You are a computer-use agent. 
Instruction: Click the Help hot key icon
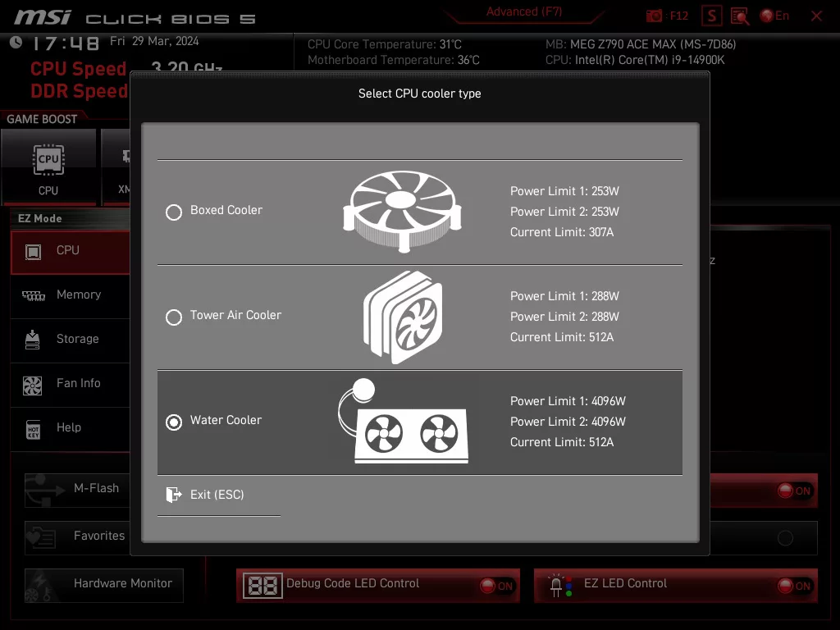click(33, 430)
